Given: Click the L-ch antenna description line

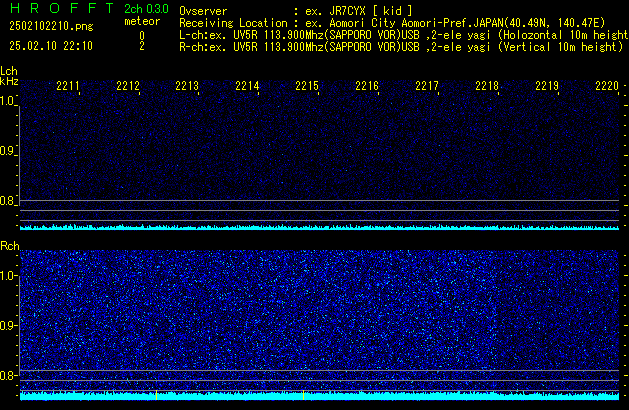Looking at the screenshot, I should click(x=404, y=35).
